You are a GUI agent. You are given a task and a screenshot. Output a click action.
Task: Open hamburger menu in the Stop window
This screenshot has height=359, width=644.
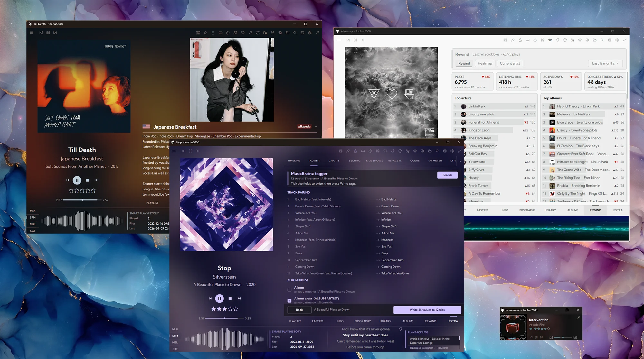coord(174,151)
